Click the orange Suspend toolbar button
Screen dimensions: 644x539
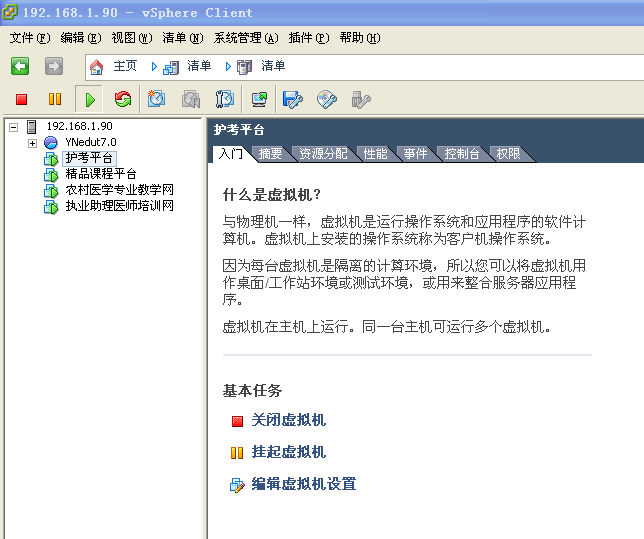pos(55,99)
